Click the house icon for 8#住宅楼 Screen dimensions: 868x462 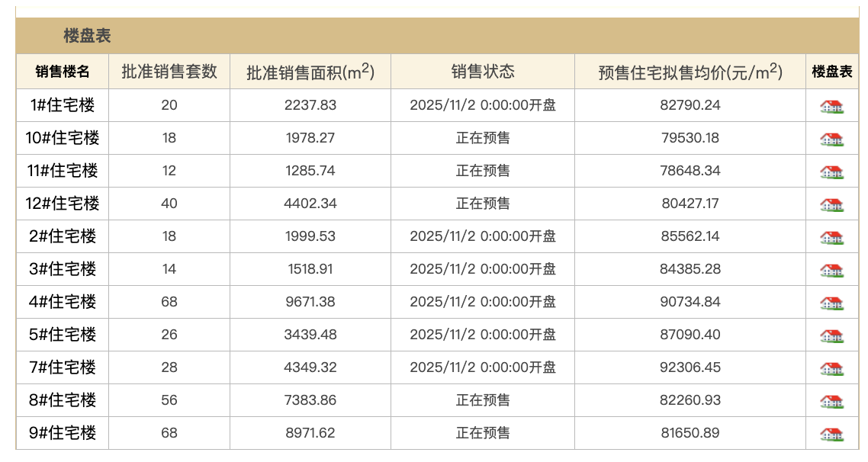click(831, 402)
